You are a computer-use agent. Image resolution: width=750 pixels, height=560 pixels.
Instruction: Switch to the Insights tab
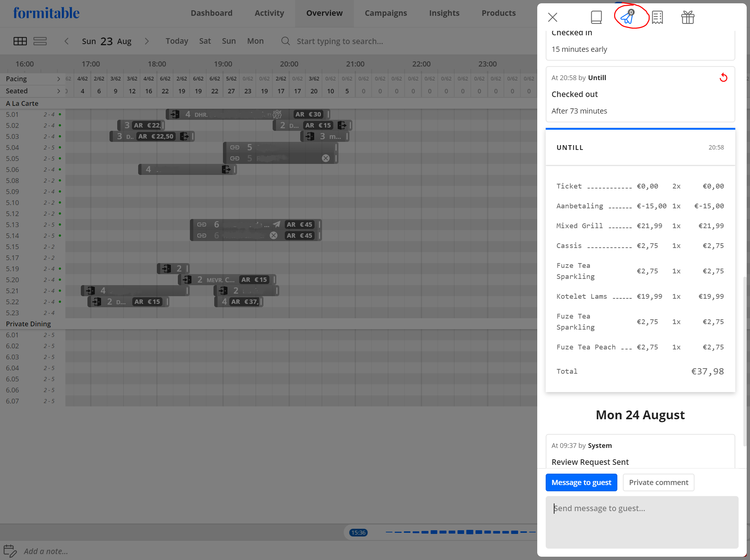coord(444,13)
